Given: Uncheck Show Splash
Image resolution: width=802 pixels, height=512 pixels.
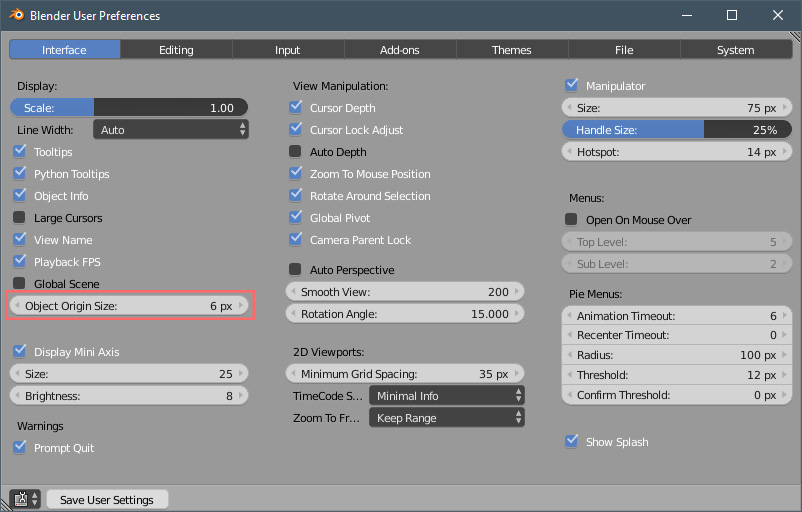Looking at the screenshot, I should [x=571, y=441].
